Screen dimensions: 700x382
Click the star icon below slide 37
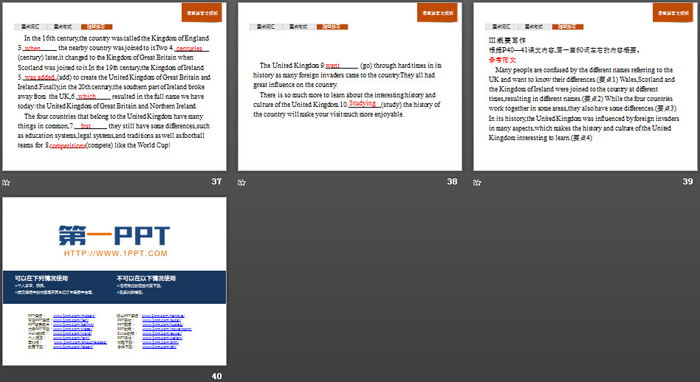6,182
